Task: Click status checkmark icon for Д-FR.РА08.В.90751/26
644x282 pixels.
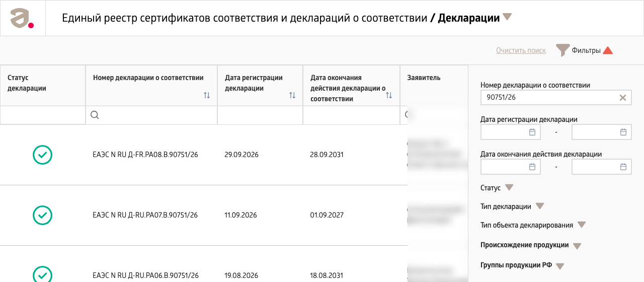Action: [x=43, y=155]
